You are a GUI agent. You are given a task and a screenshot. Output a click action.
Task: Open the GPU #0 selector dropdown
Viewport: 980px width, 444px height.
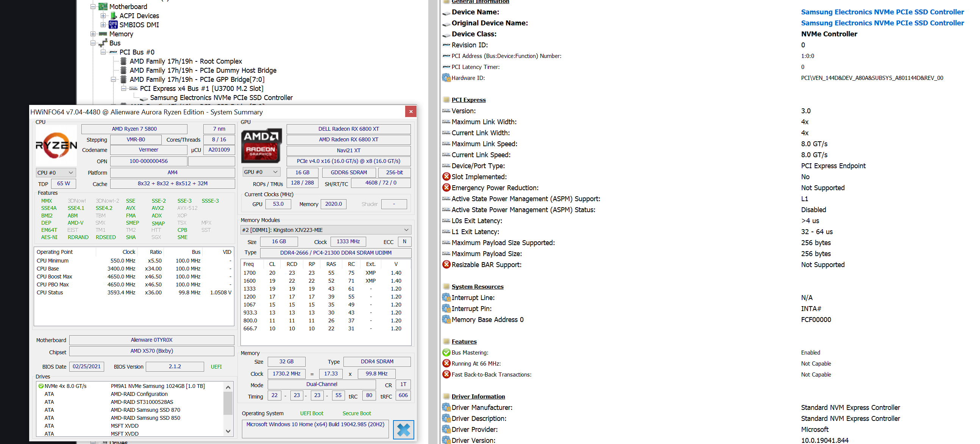coord(261,172)
